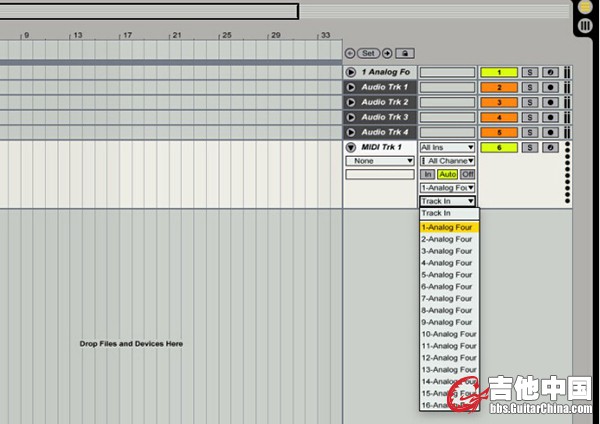Click the next locator arrow icon

pyautogui.click(x=385, y=52)
